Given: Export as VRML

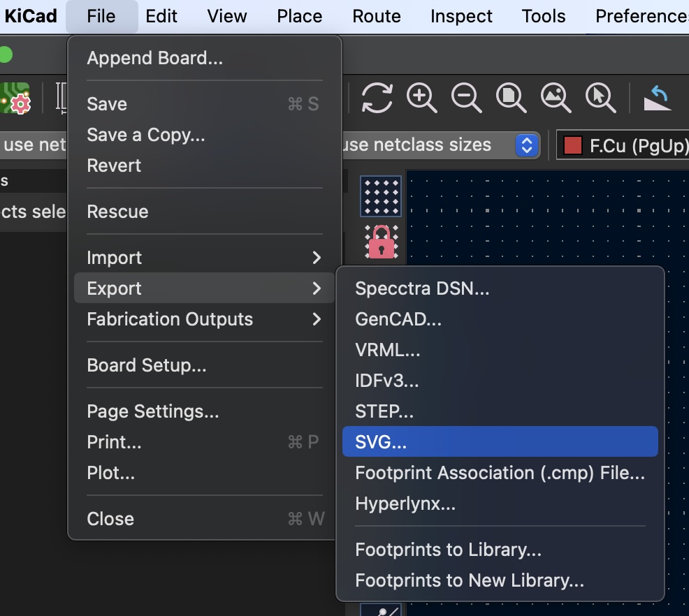Looking at the screenshot, I should click(500, 350).
